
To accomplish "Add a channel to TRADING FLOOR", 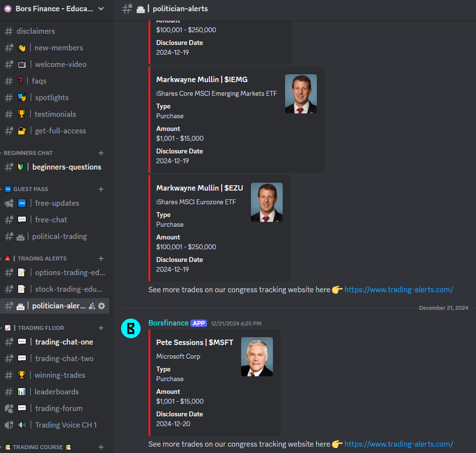I will click(101, 328).
